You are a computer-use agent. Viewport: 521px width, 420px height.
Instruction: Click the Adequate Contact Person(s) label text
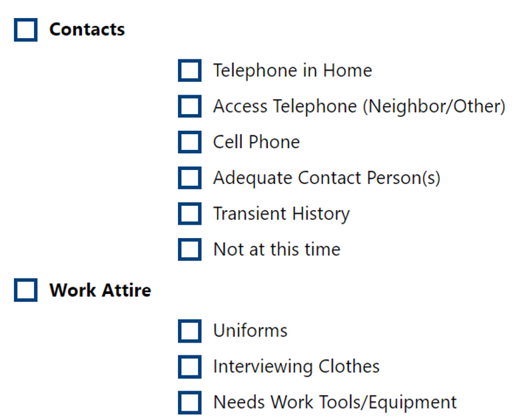coord(327,178)
